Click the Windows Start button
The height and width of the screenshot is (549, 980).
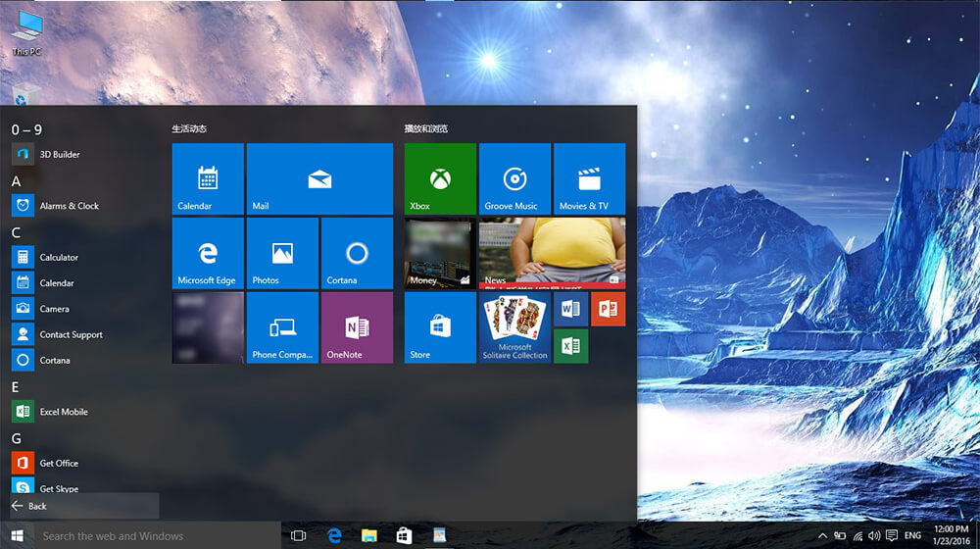tap(18, 536)
